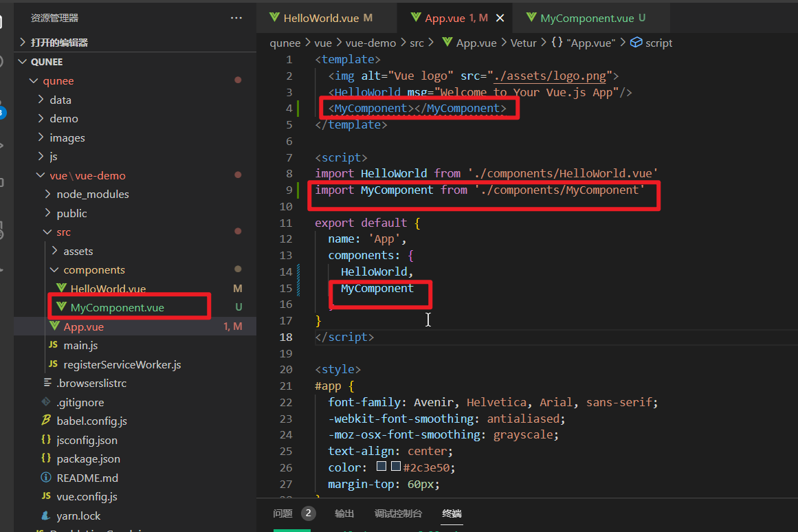Select registerServiceWorker.js in the file tree
The height and width of the screenshot is (532, 798).
pos(122,364)
